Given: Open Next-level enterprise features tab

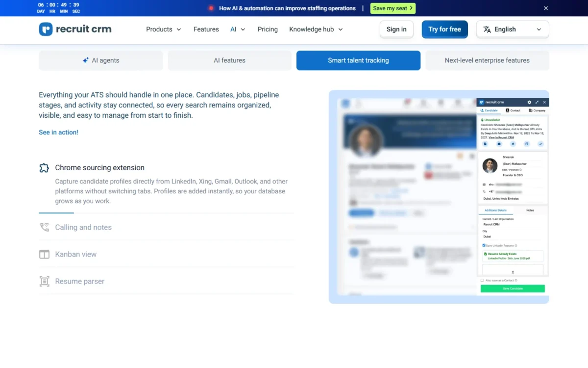Looking at the screenshot, I should pyautogui.click(x=487, y=60).
